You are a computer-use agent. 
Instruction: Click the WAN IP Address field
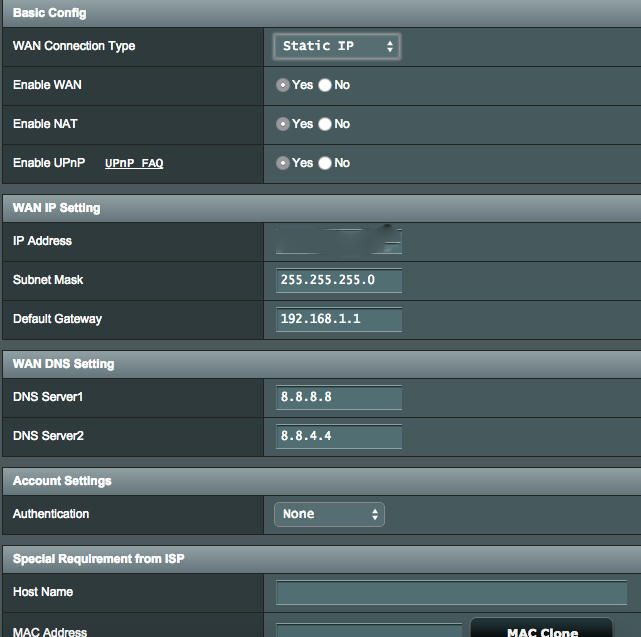(338, 241)
